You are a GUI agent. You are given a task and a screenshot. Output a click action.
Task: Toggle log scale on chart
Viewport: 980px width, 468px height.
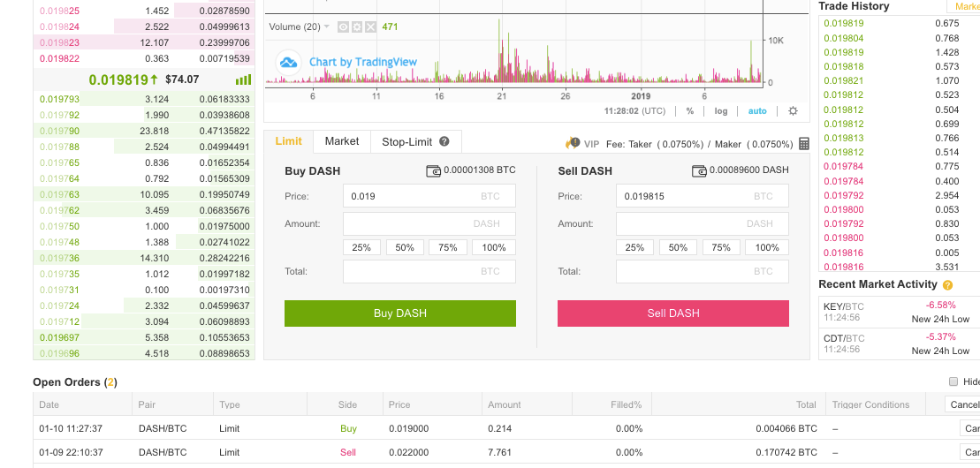coord(721,111)
